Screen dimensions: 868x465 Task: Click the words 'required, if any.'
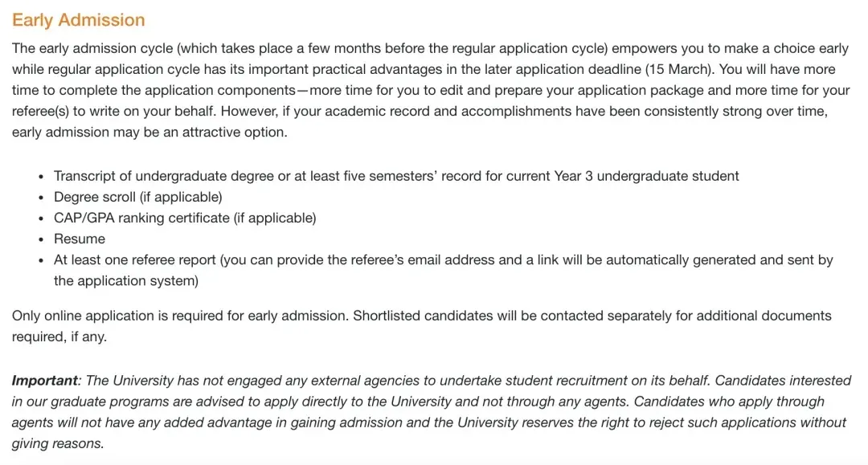click(59, 337)
